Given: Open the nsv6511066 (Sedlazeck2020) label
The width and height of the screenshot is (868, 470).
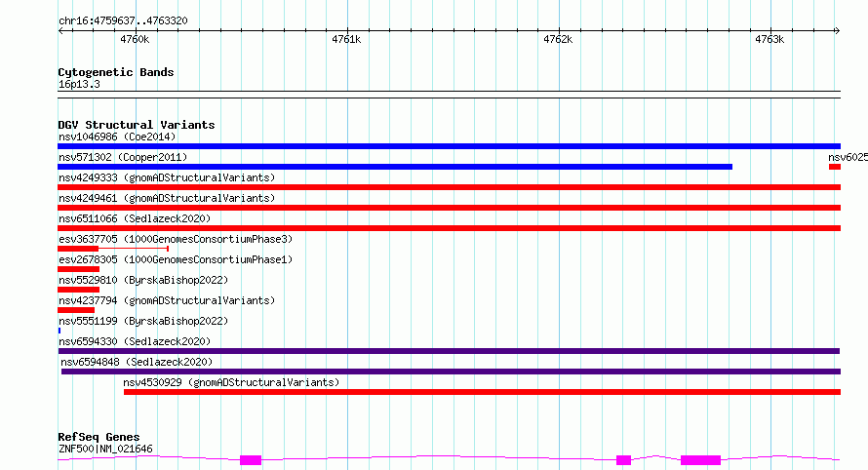Looking at the screenshot, I should click(135, 218).
